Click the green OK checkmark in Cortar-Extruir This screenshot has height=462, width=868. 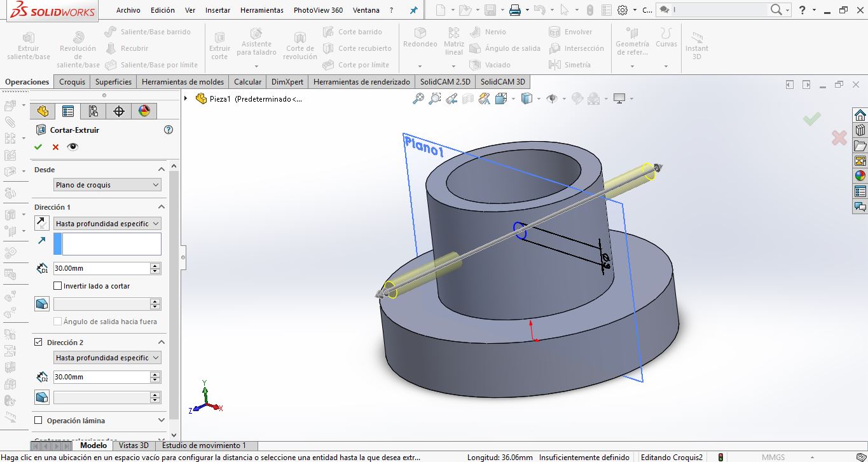coord(38,147)
